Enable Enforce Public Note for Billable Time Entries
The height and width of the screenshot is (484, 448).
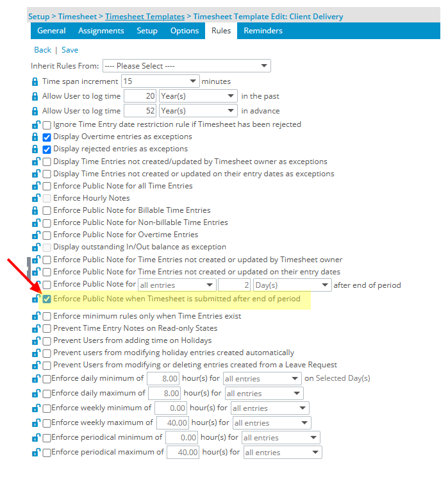(47, 211)
